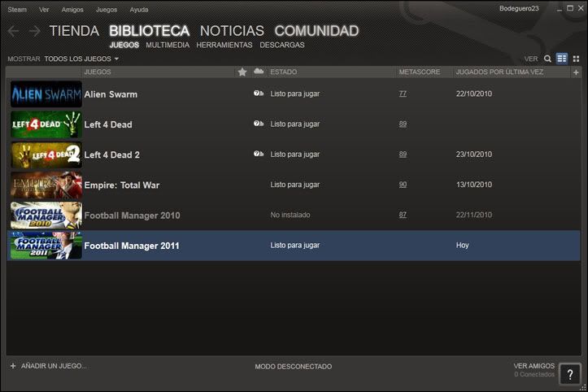Sort by the Metascore column header
Screen dimensions: 588x392
click(x=420, y=72)
